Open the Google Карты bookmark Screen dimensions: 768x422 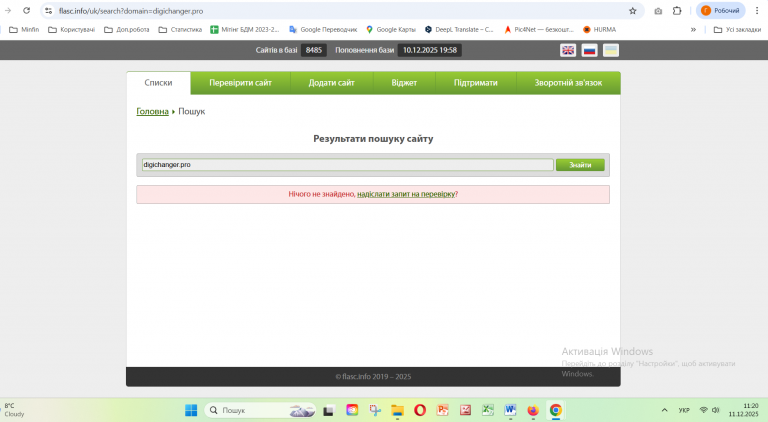(391, 29)
